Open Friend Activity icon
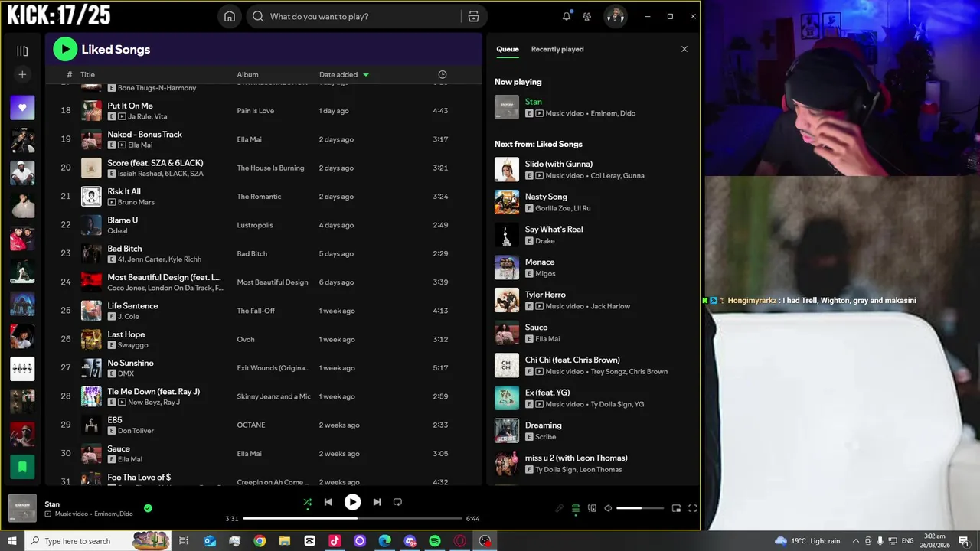The width and height of the screenshot is (980, 551). [x=586, y=16]
